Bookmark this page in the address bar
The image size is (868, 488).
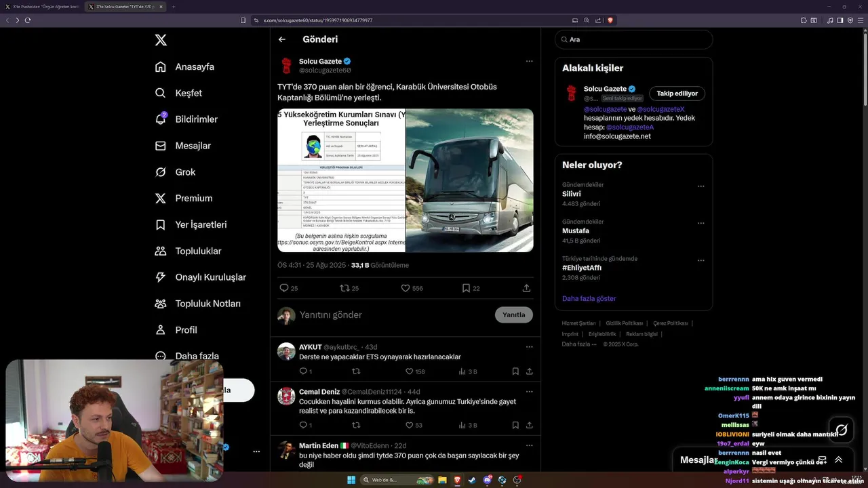click(x=243, y=20)
